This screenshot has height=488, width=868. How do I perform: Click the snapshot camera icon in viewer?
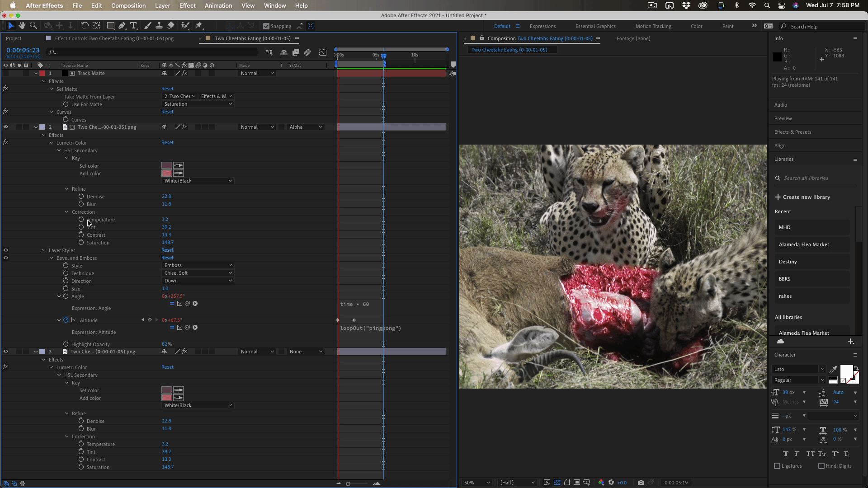click(641, 483)
